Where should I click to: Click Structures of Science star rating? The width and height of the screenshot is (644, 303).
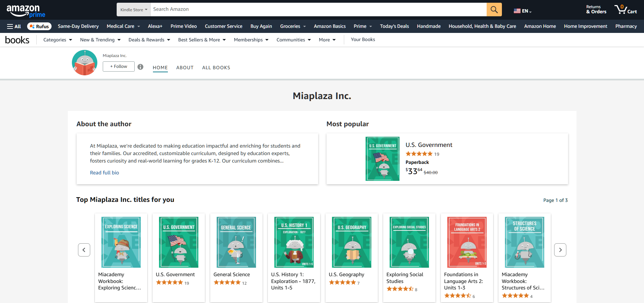(x=515, y=296)
